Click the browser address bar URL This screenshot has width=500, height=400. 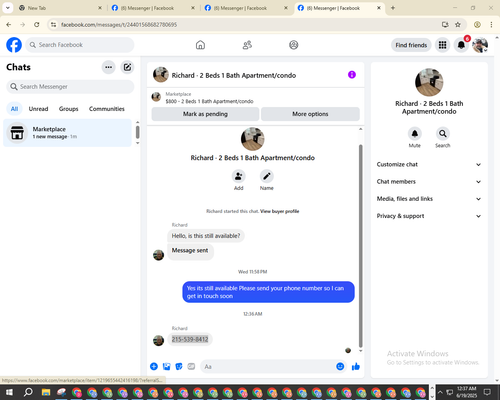point(119,25)
